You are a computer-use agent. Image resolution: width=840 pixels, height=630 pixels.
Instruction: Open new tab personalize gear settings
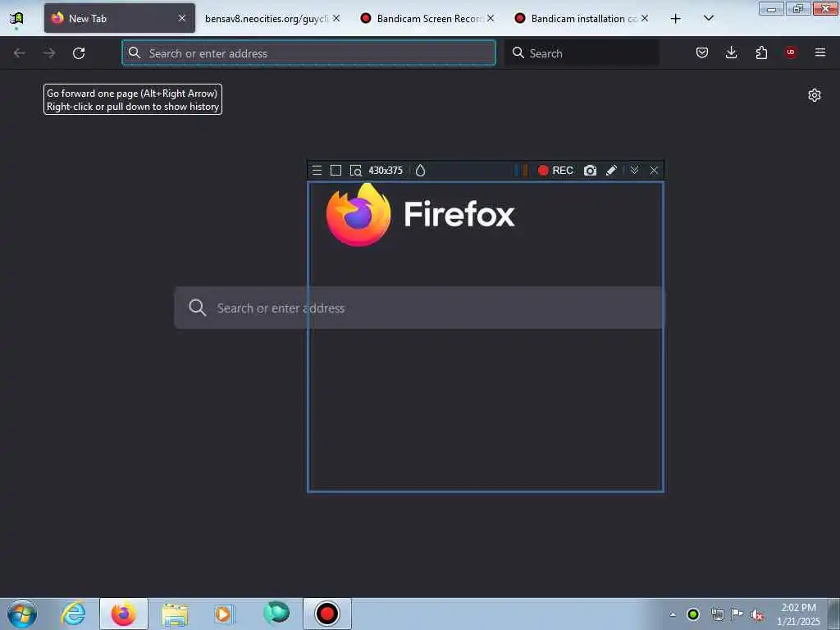click(x=815, y=95)
